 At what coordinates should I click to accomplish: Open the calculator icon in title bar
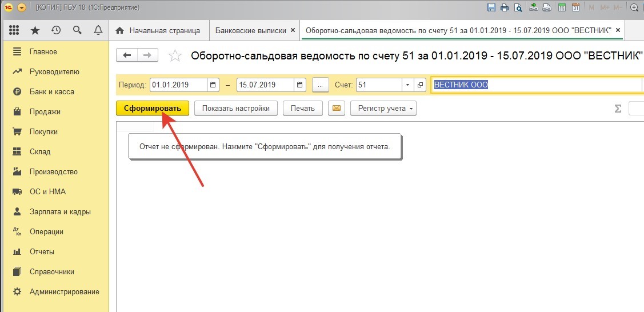(x=562, y=7)
